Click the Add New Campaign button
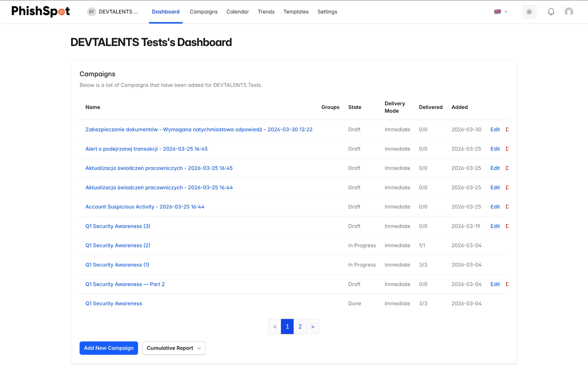Screen dimensions: 588x368 [109, 348]
